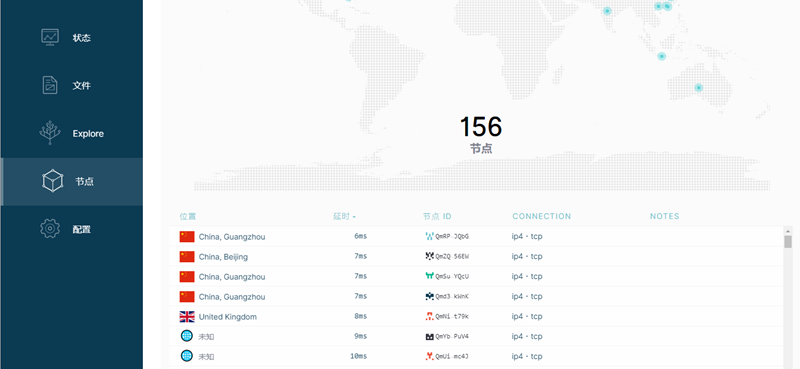Select the China, Beijing location text
Viewport: 800px width, 369px height.
223,257
